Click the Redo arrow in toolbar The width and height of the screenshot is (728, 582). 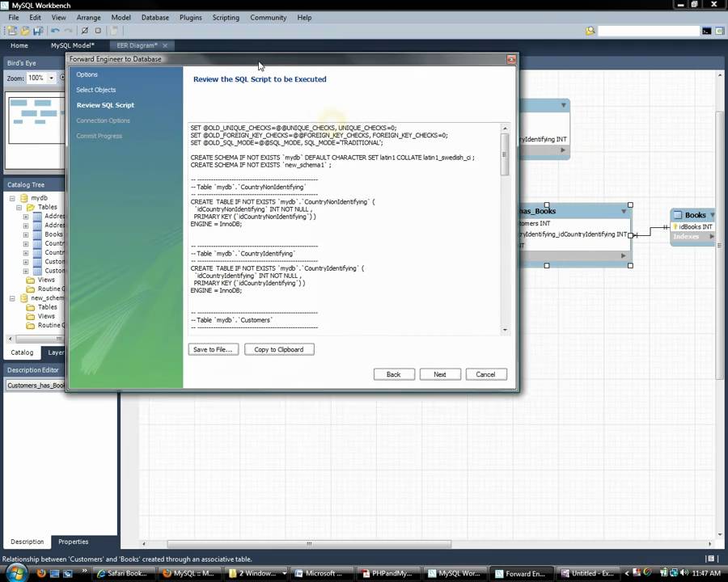[x=68, y=31]
